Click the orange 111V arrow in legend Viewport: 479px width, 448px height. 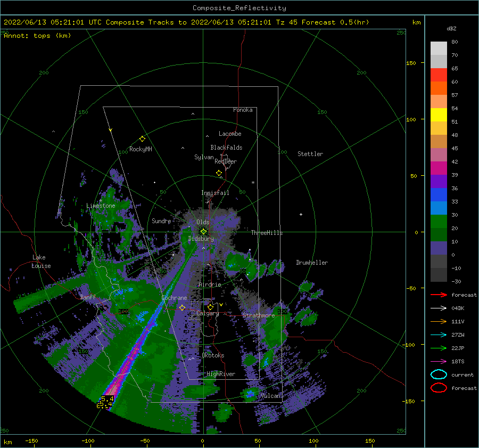(439, 321)
